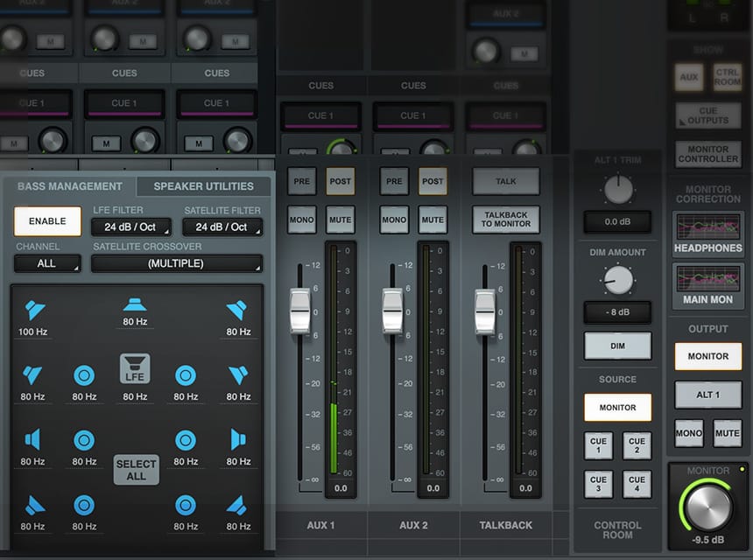Select circular overhead speaker right of LFE
Viewport: 753px width, 560px height.
tap(186, 375)
